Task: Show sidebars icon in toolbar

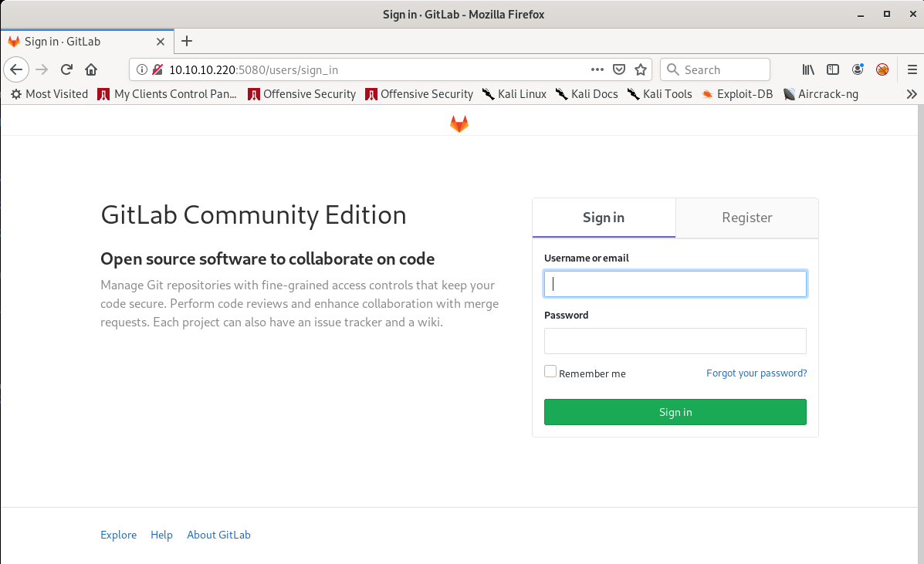Action: coord(833,69)
